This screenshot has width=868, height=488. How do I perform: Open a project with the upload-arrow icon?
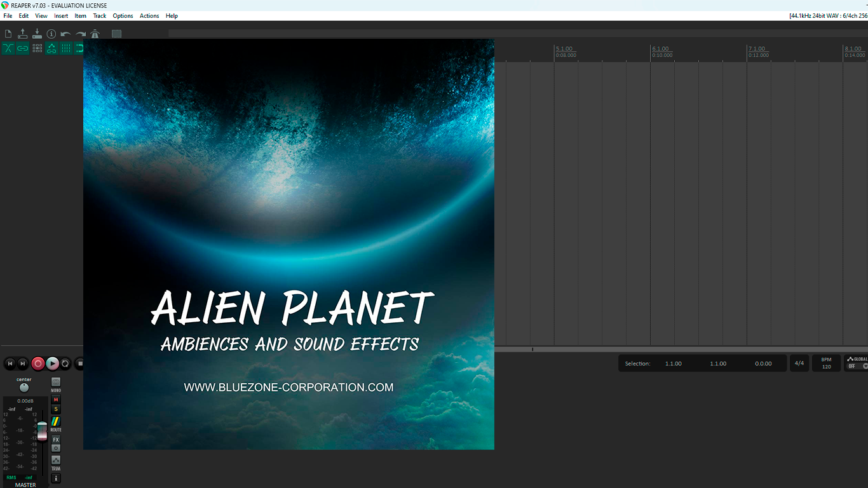pos(23,34)
